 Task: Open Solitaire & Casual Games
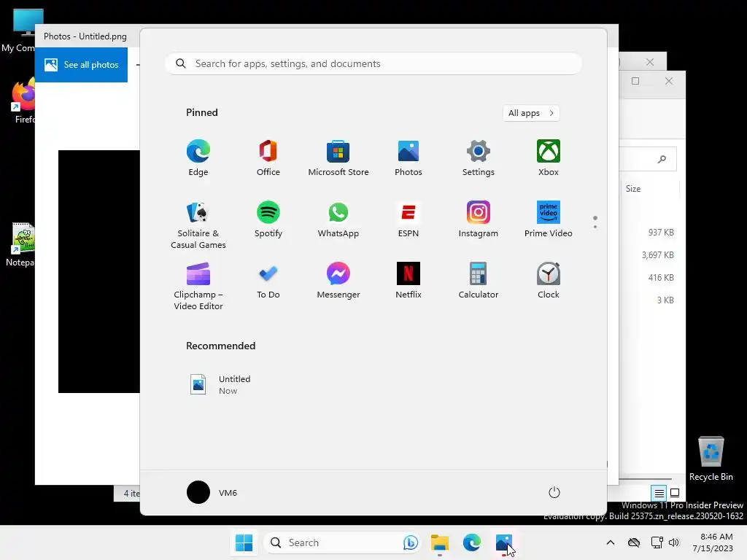tap(198, 225)
